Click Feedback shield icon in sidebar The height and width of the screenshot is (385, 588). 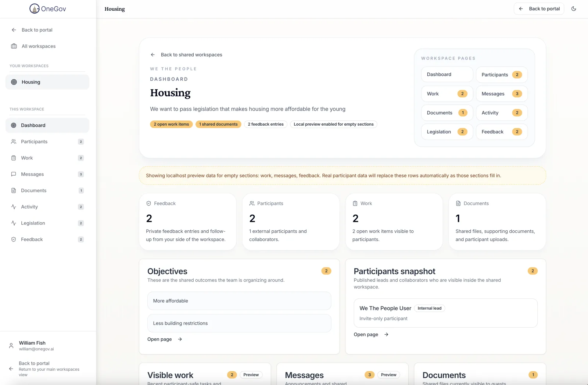(x=14, y=239)
